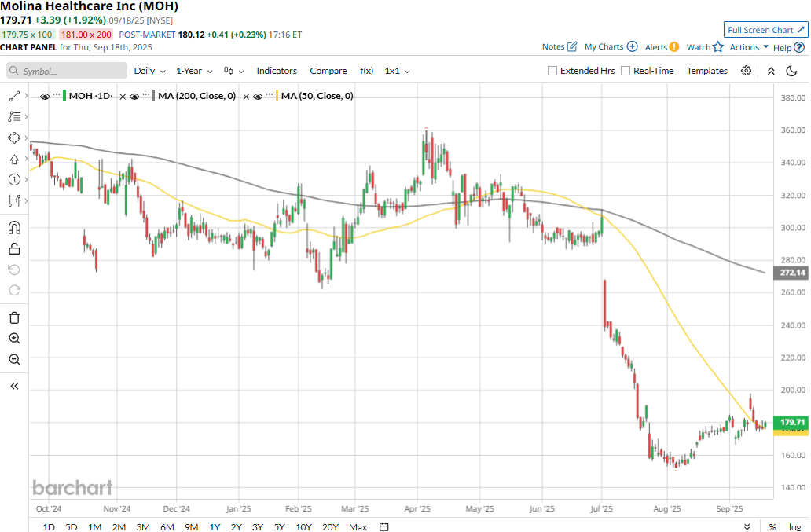Delete drawings with the trash icon
This screenshot has width=811, height=532.
click(14, 317)
